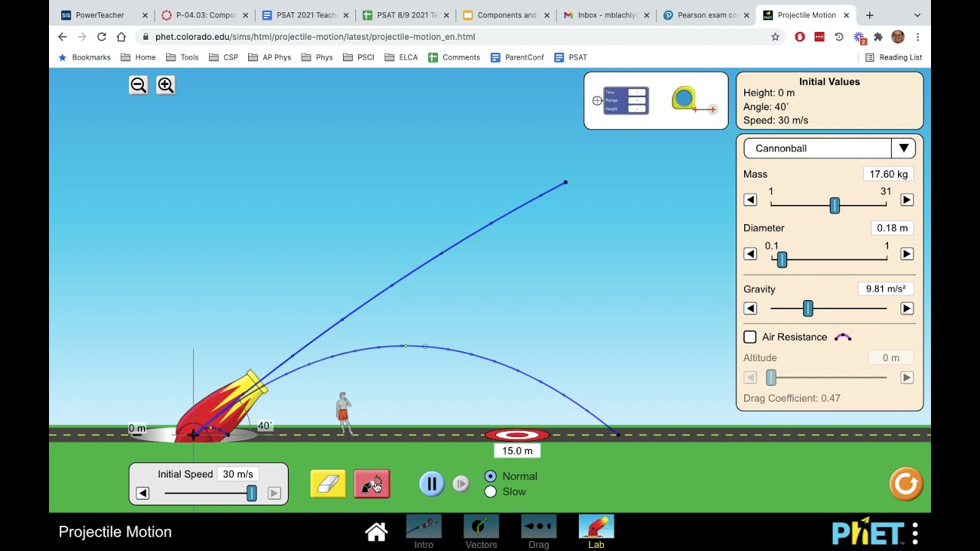Image resolution: width=980 pixels, height=551 pixels.
Task: Open the AP Phys bookmark folder
Action: click(269, 57)
